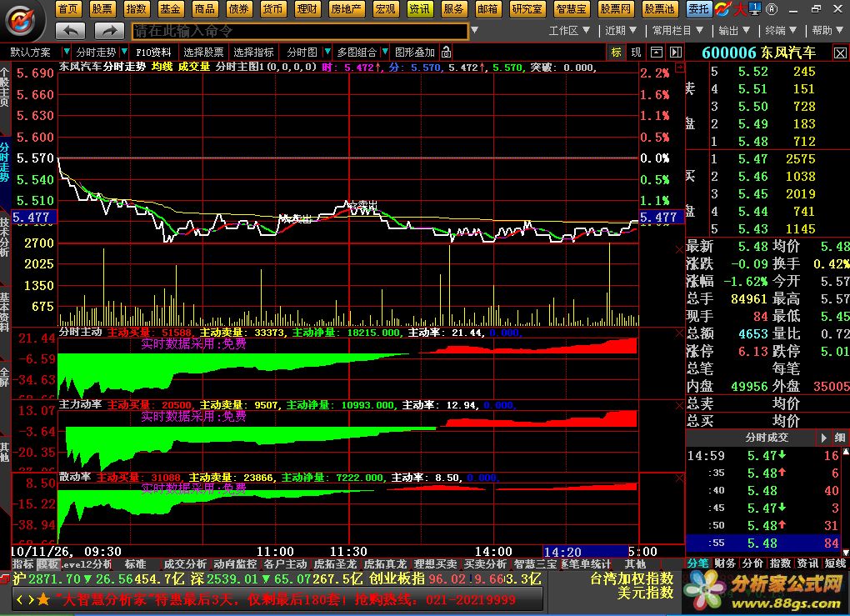
Task: Expand the 多图组合 dropdown arrow
Action: pyautogui.click(x=385, y=52)
